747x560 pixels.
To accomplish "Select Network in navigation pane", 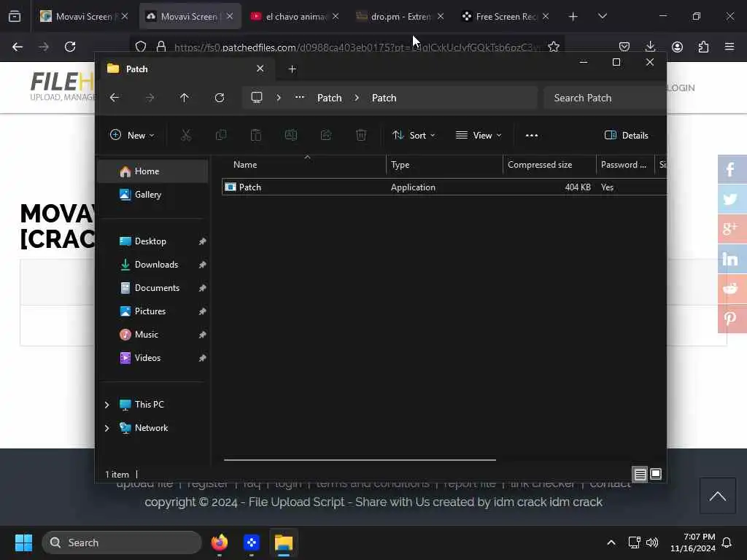I will (151, 428).
